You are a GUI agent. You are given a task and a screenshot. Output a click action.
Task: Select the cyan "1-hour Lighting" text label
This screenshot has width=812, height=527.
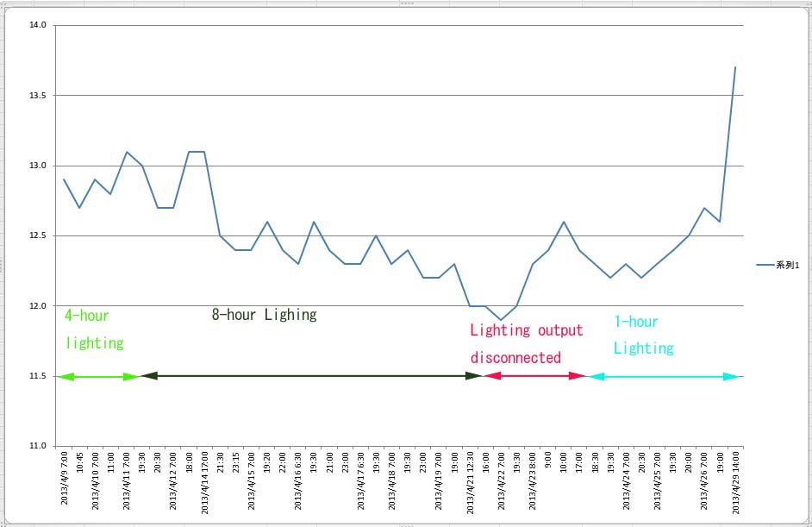643,335
